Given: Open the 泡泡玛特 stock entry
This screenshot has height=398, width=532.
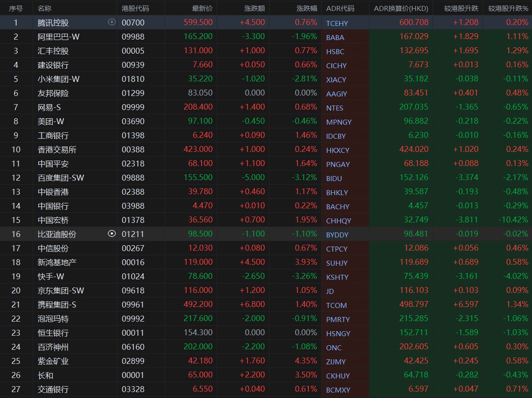Looking at the screenshot, I should tap(53, 319).
